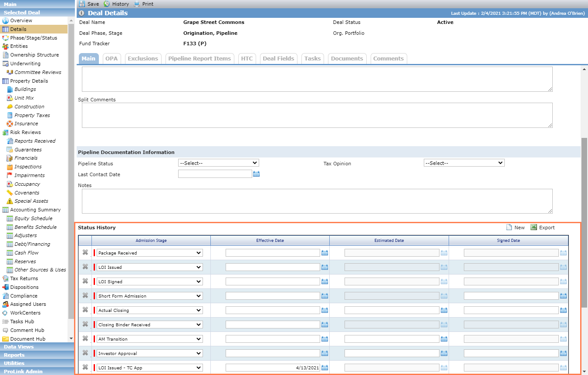
Task: Open Equity Schedule in sidebar
Action: click(33, 218)
